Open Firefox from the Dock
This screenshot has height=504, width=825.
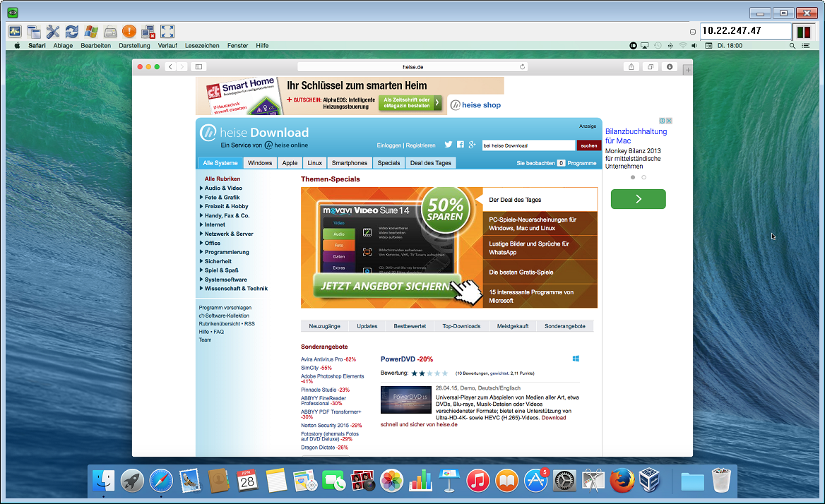point(622,480)
